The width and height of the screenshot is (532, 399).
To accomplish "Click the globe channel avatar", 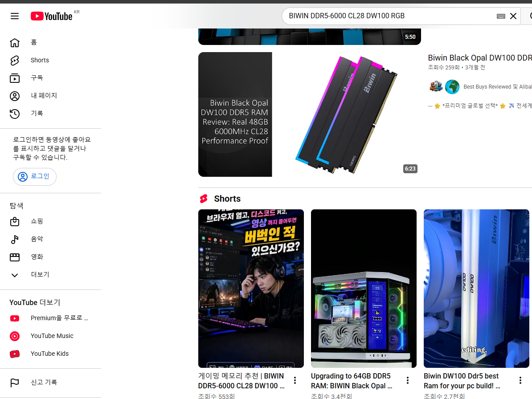I will click(452, 87).
